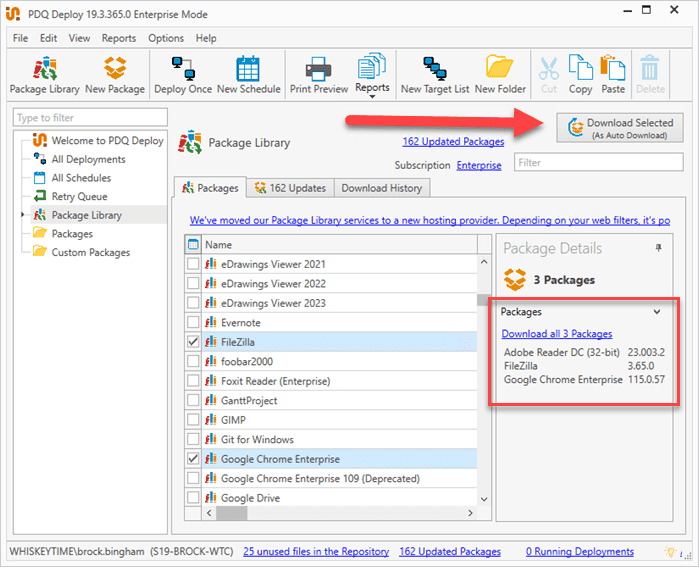Uncheck the Google Chrome Enterprise checkbox
The height and width of the screenshot is (567, 699).
(193, 459)
